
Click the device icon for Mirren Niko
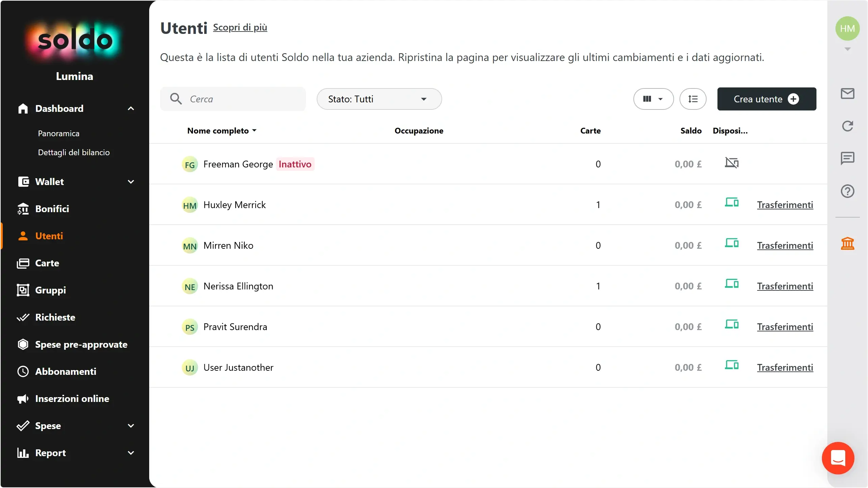pos(732,243)
